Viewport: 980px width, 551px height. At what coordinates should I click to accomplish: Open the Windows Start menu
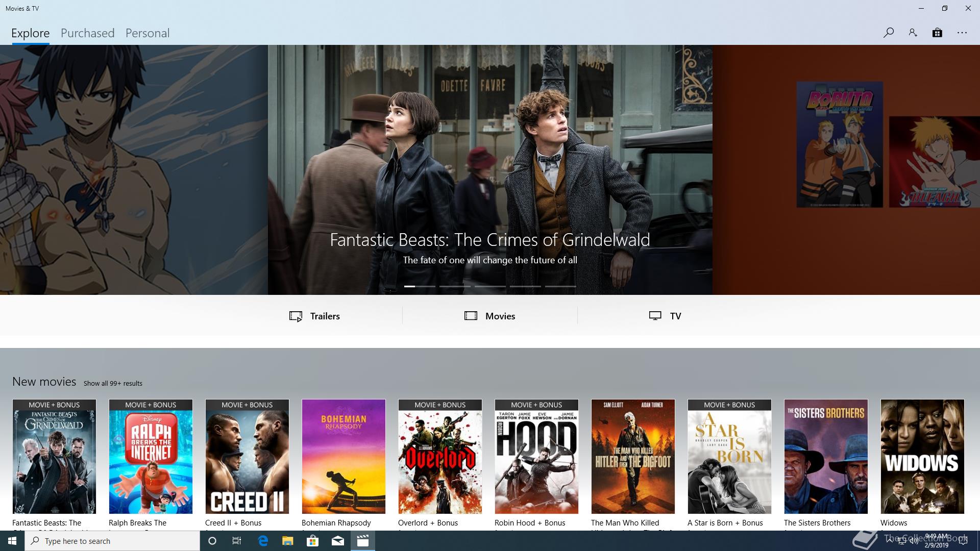(12, 541)
